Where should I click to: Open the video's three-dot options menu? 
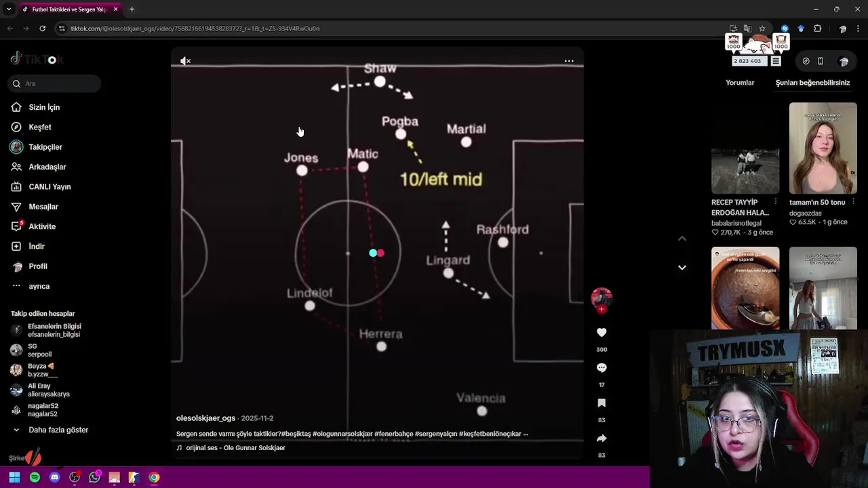coord(569,61)
